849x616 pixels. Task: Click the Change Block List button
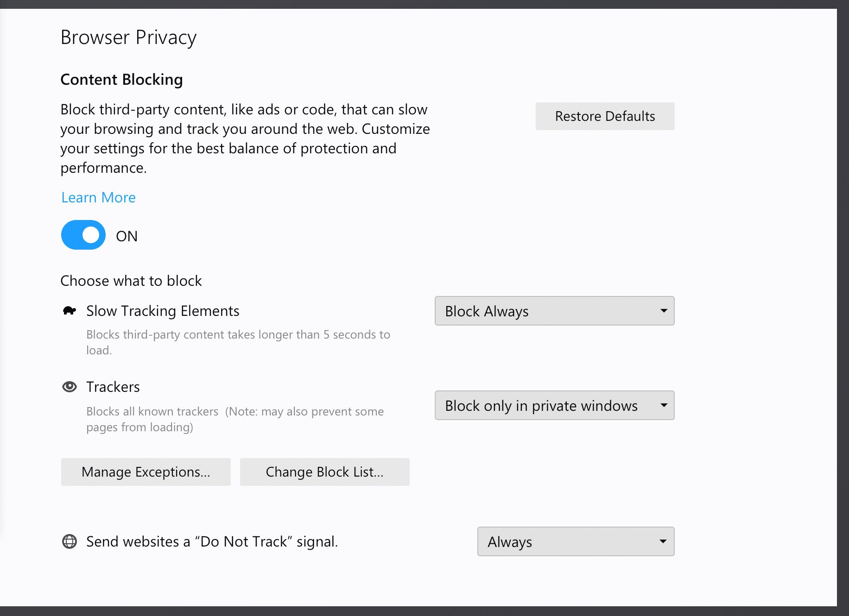click(324, 472)
